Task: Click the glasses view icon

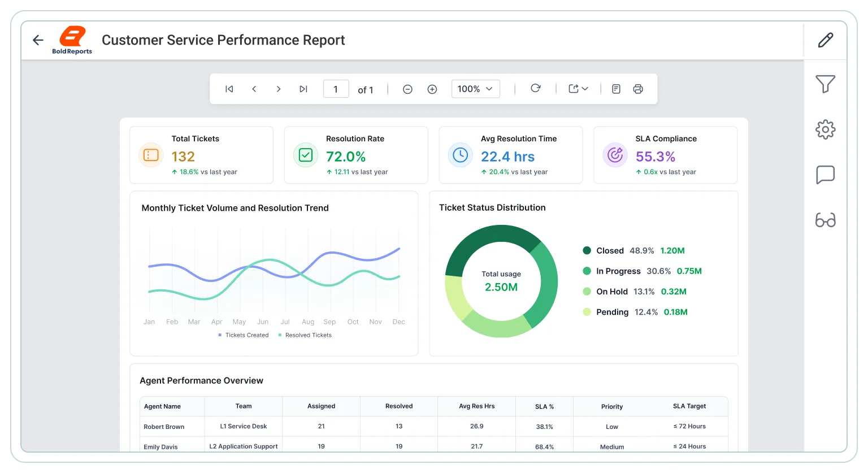Action: (x=826, y=220)
